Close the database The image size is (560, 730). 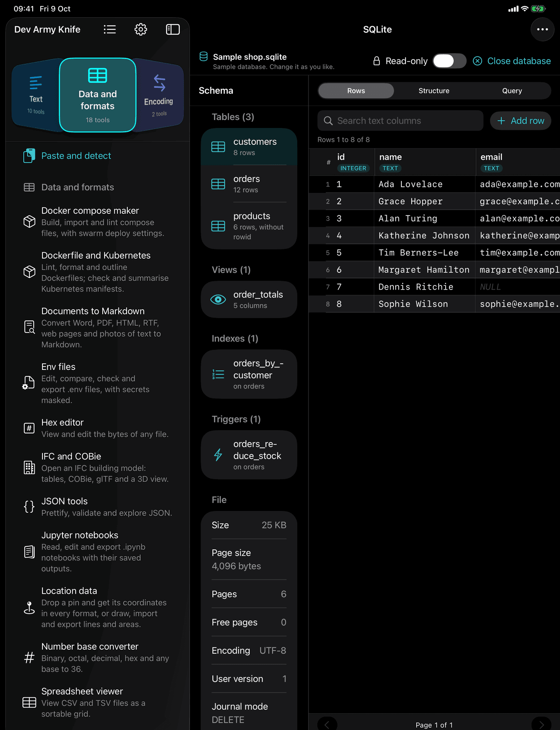point(512,61)
